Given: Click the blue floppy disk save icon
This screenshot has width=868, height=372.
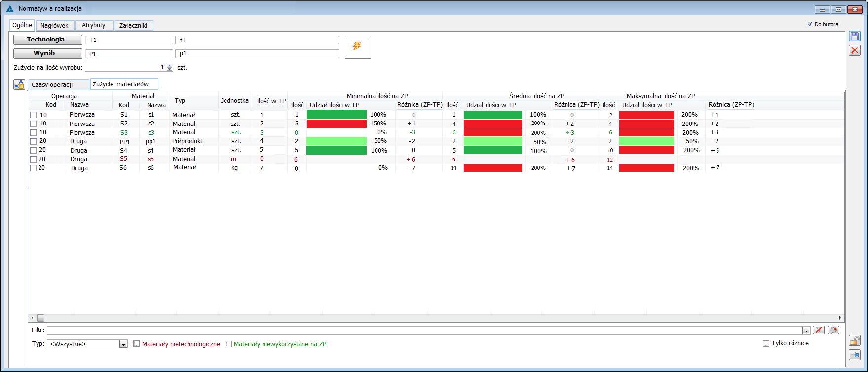Looking at the screenshot, I should coord(855,36).
